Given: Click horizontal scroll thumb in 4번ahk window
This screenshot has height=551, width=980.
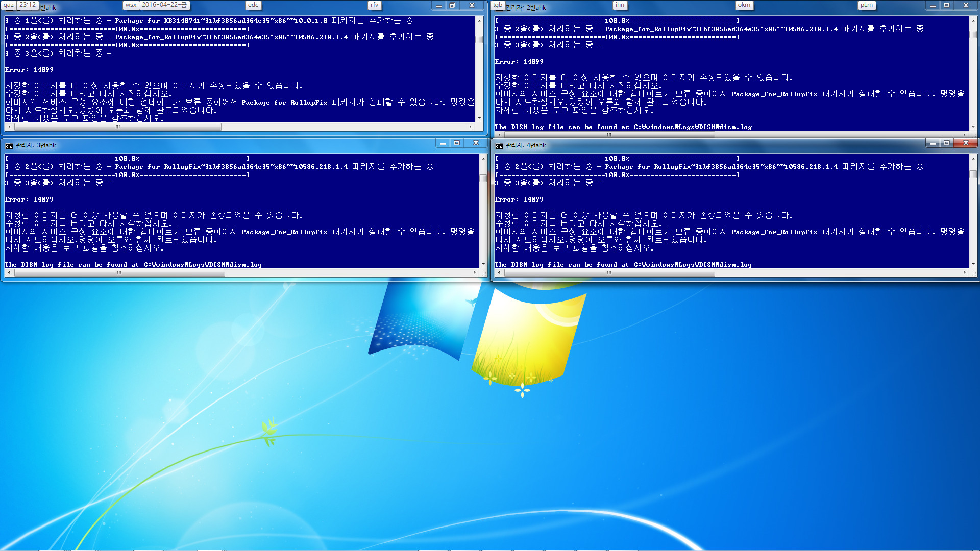Looking at the screenshot, I should point(609,273).
